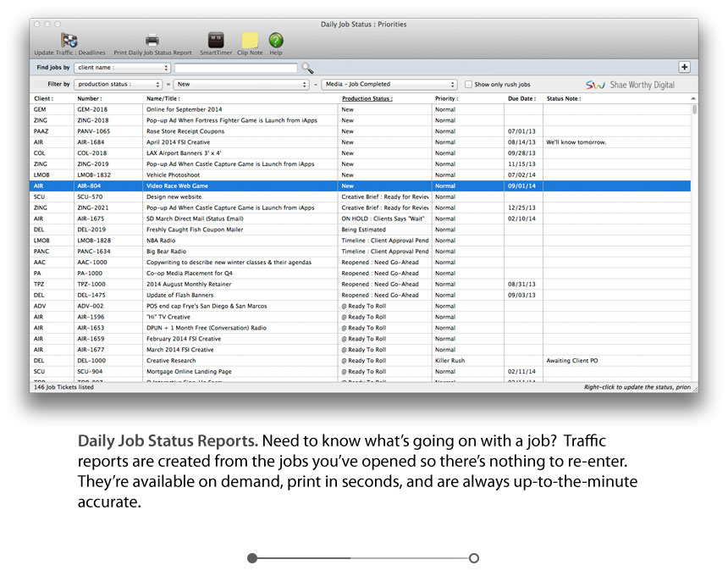Open the client name Find jobs by dropdown
Viewport: 728px width, 576px height.
(x=122, y=68)
